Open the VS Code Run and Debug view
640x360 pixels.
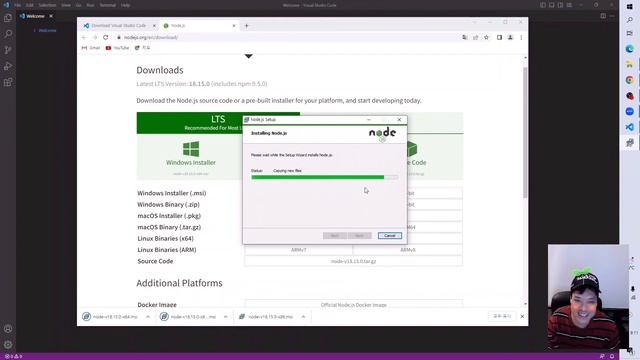(8, 66)
